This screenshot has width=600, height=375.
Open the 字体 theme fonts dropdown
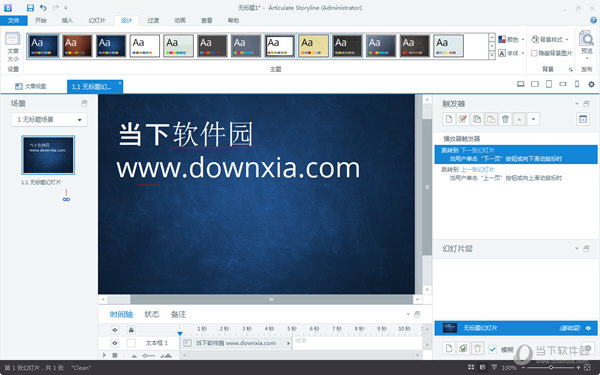click(512, 54)
